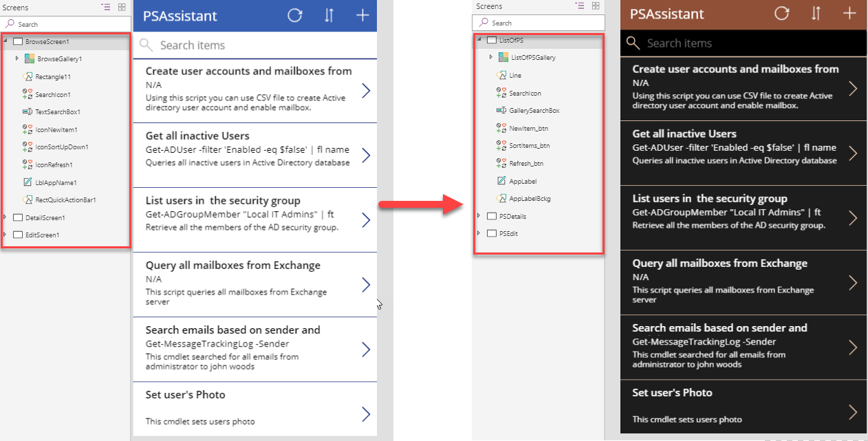Open arrow for 'Query all mailboxes' in light list
868x441 pixels.
366,285
